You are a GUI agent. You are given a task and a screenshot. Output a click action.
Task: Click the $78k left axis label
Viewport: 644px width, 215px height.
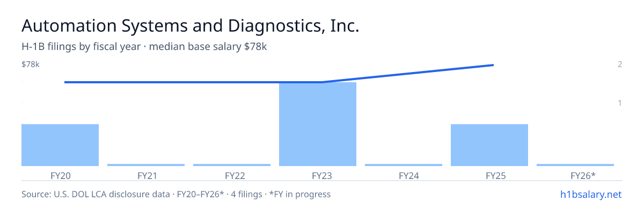point(31,64)
